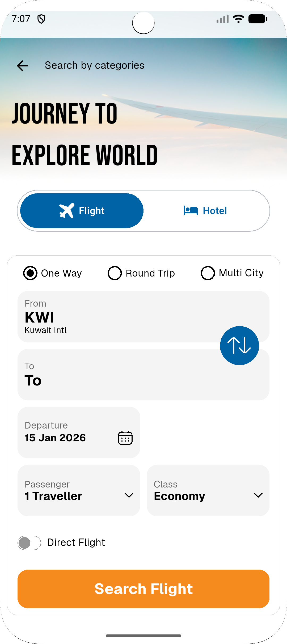
Task: Select the Multi City radio button
Action: (208, 273)
